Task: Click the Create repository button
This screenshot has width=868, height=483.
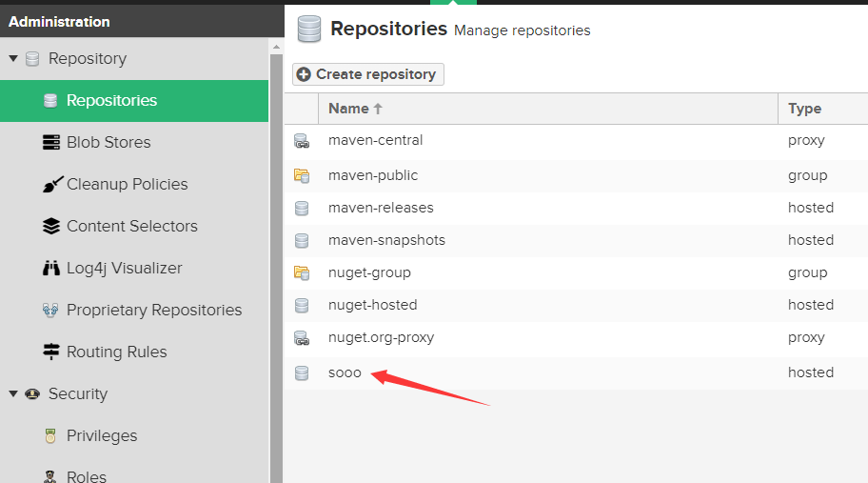Action: point(367,74)
